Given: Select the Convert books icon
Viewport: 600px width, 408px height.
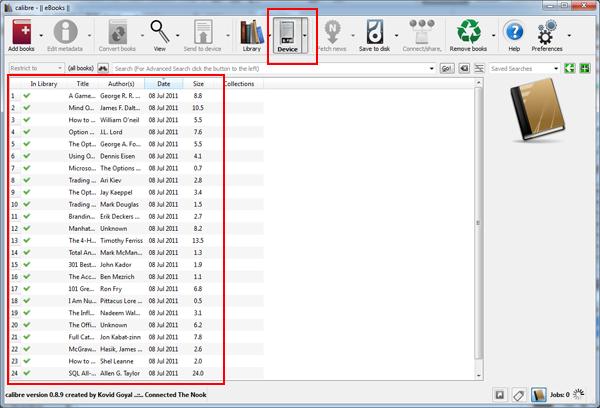Looking at the screenshot, I should pyautogui.click(x=117, y=32).
